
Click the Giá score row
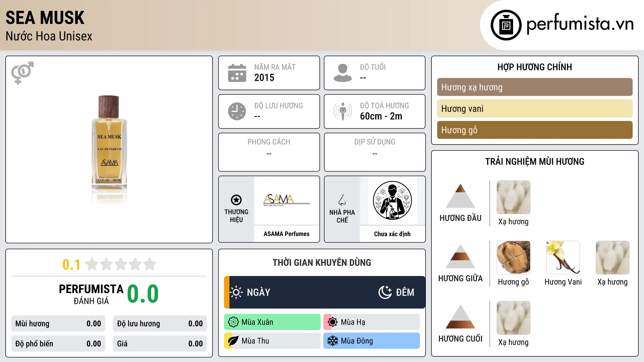tap(160, 344)
